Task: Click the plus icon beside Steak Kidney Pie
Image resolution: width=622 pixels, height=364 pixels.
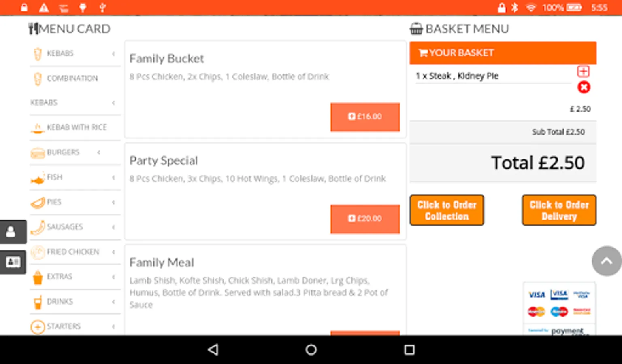Action: click(x=583, y=72)
